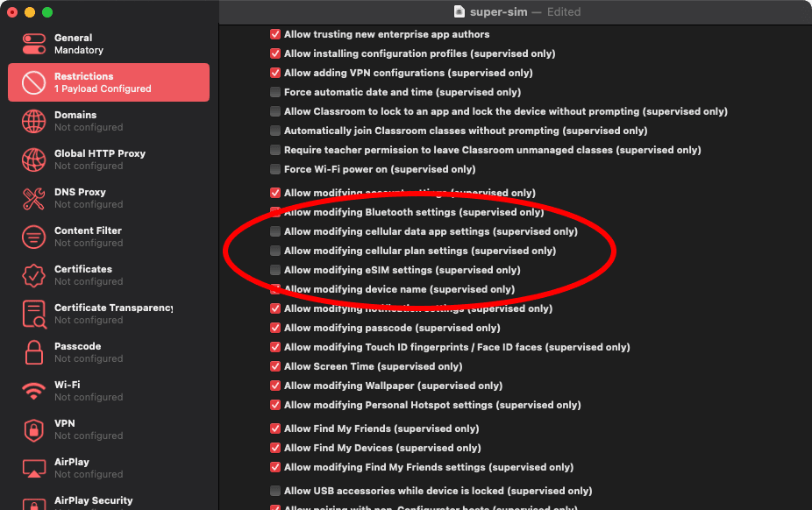Screen dimensions: 812x510
Task: Disable Allow Screen Time
Action: click(274, 366)
